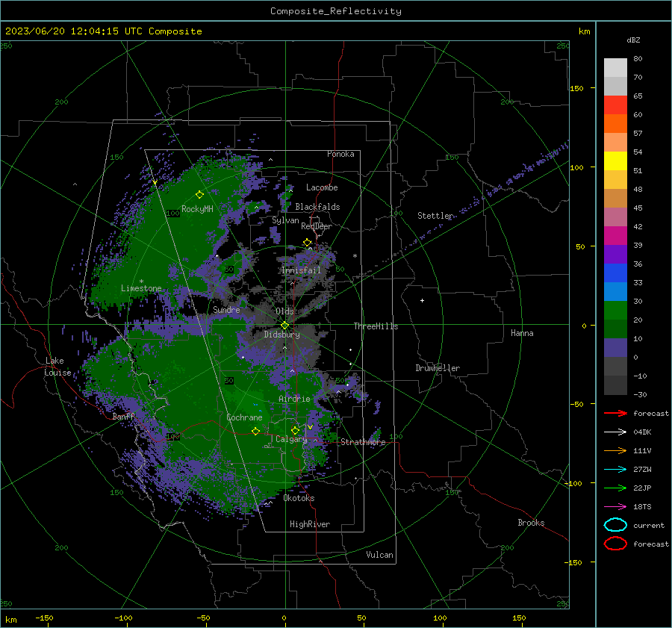Click the Limestone label
This screenshot has height=628, width=672.
click(x=141, y=288)
